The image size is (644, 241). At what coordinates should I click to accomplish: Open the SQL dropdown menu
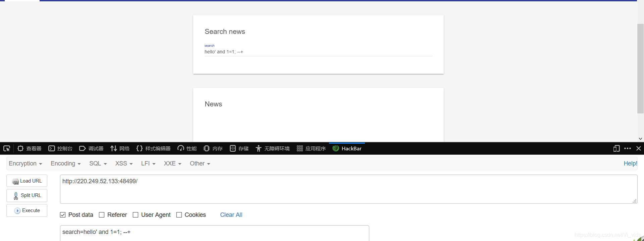(x=98, y=163)
